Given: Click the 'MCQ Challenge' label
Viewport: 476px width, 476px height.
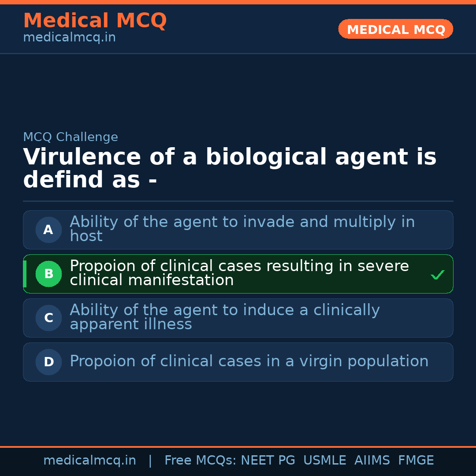Looking at the screenshot, I should [71, 137].
